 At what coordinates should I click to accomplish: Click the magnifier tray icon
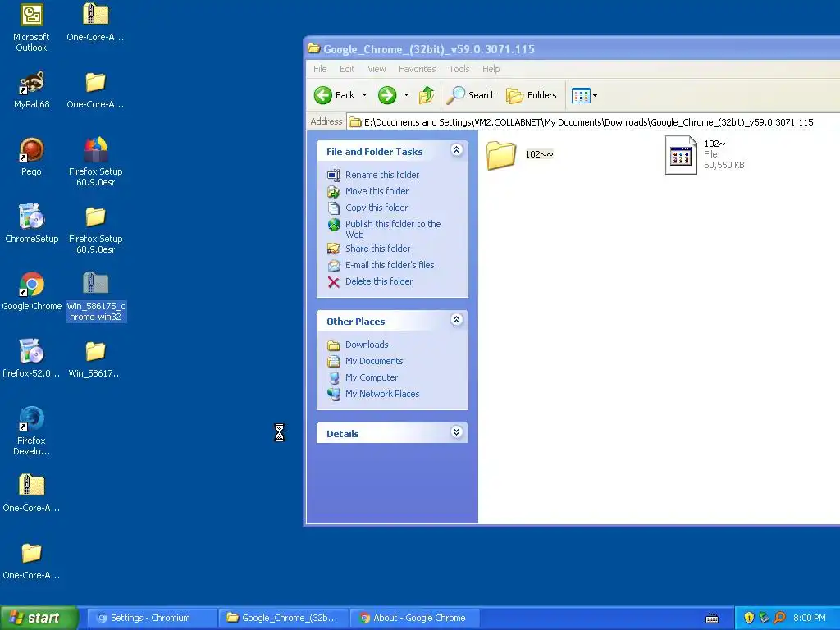click(x=779, y=618)
